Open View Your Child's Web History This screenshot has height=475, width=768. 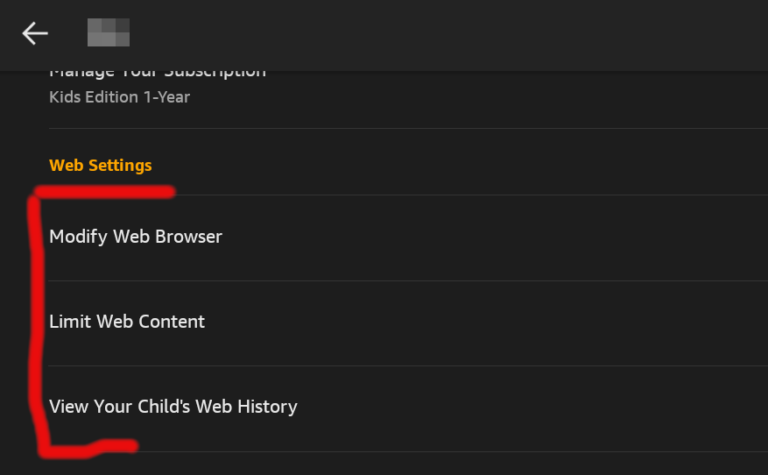(173, 407)
